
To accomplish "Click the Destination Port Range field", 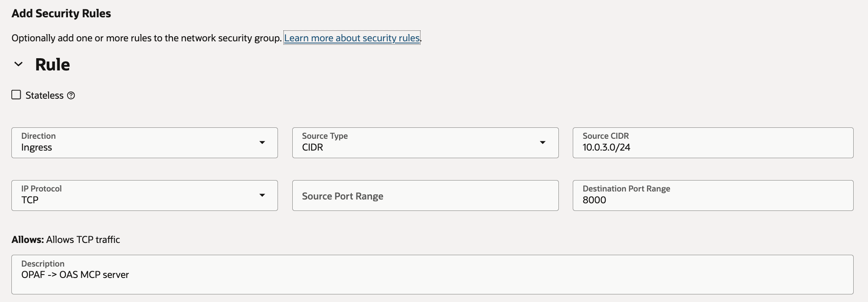I will click(x=713, y=195).
